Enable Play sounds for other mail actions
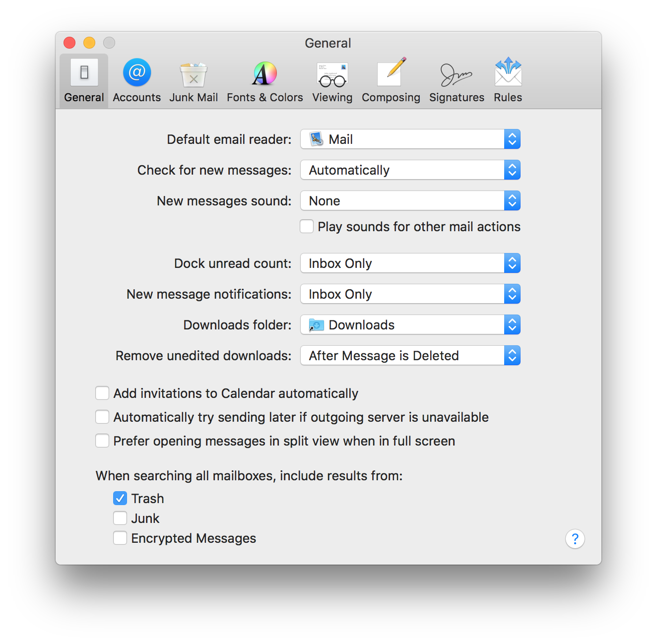This screenshot has height=644, width=657. (x=307, y=227)
